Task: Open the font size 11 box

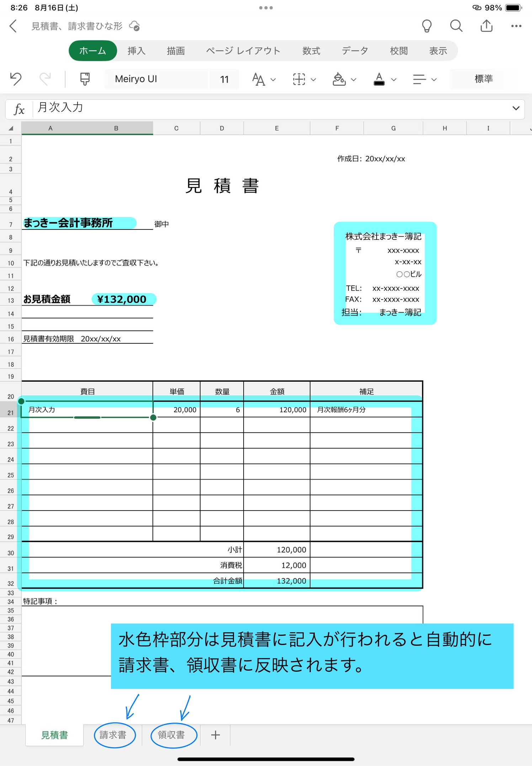Action: (224, 79)
